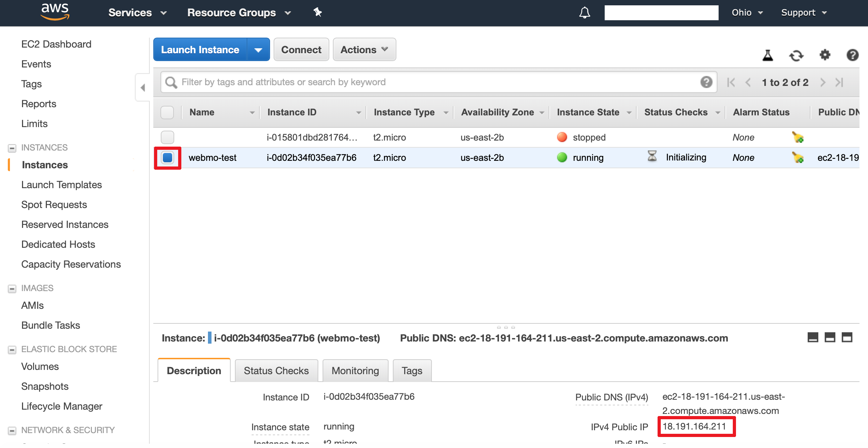The width and height of the screenshot is (868, 448).
Task: Click the pin shortcut icon in header
Action: [x=317, y=12]
